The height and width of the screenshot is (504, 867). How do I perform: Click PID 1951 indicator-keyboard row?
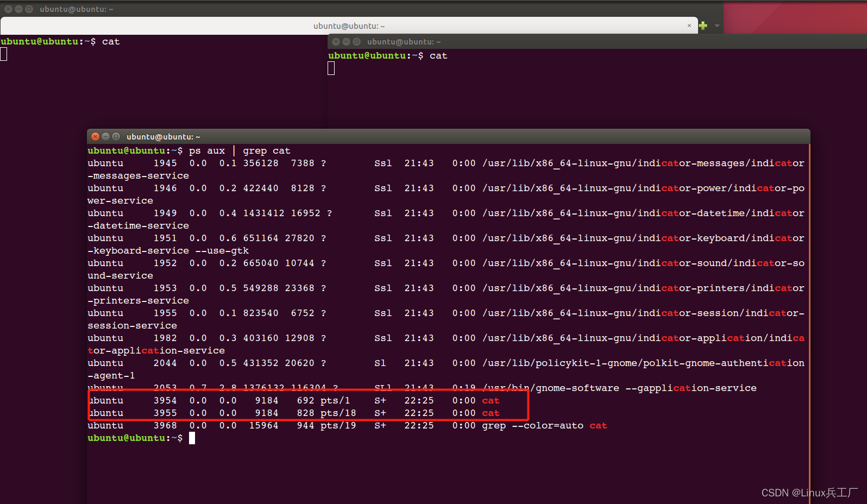click(x=165, y=238)
